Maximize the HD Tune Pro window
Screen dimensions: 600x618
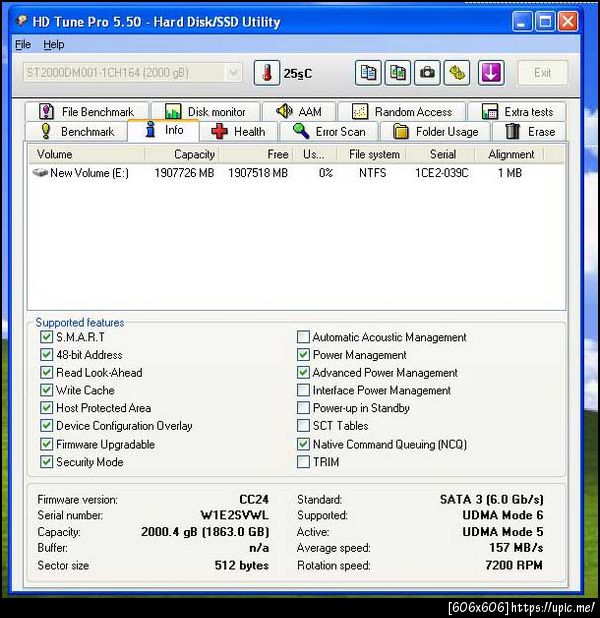coord(545,21)
